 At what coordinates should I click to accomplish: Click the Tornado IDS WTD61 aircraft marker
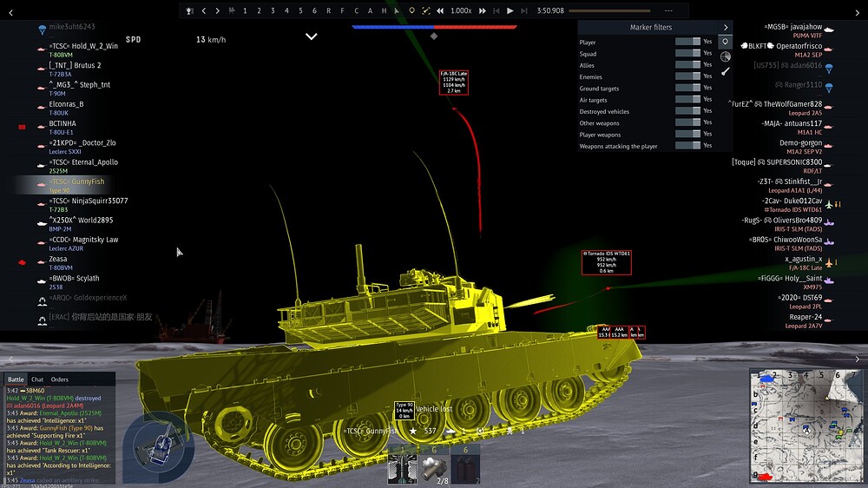606,262
